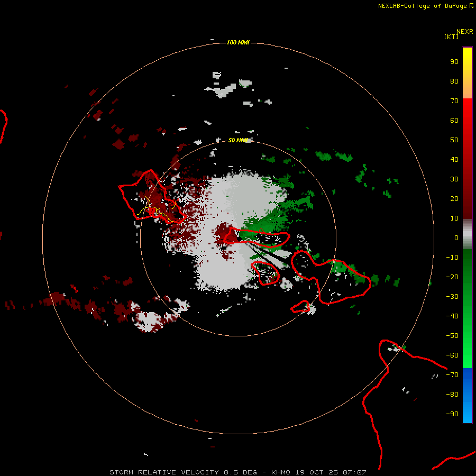Click the NEXR label above the color bar

(465, 32)
